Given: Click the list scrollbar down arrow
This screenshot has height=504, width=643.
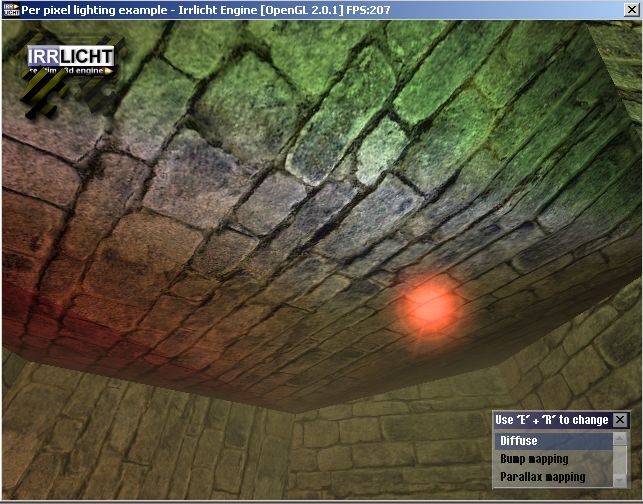Looking at the screenshot, I should pos(620,477).
